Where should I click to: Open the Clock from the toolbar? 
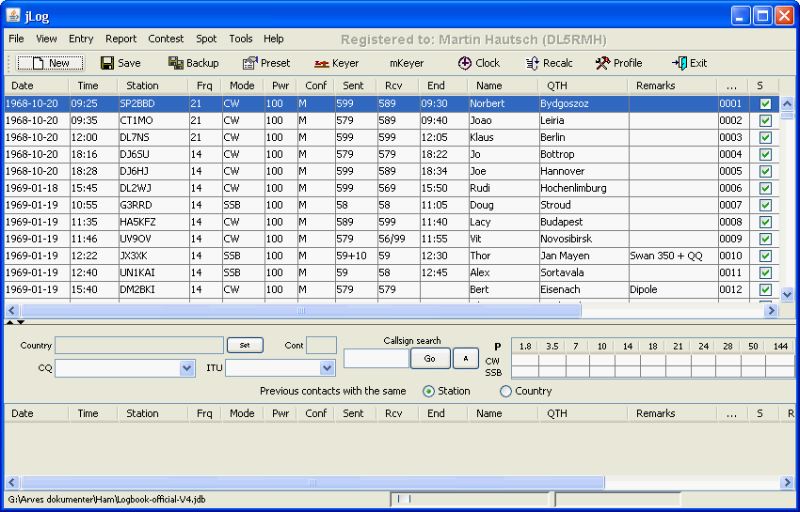coord(478,63)
